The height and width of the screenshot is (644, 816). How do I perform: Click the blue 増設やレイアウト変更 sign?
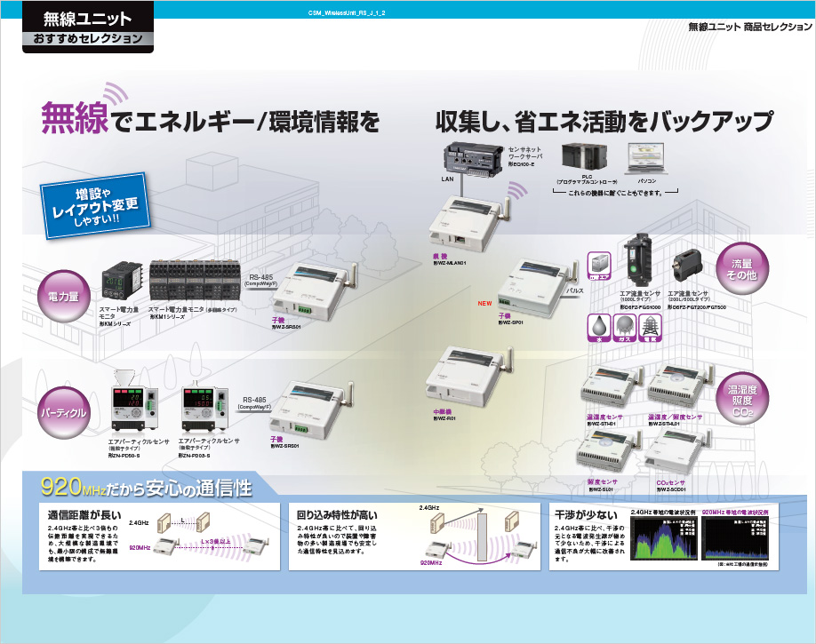[x=95, y=206]
